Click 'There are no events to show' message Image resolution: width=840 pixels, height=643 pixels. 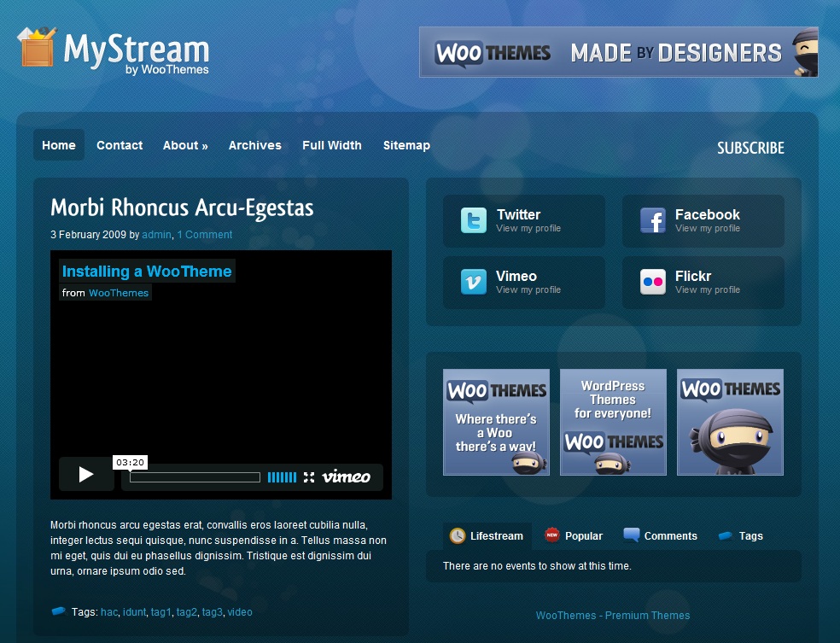click(537, 566)
